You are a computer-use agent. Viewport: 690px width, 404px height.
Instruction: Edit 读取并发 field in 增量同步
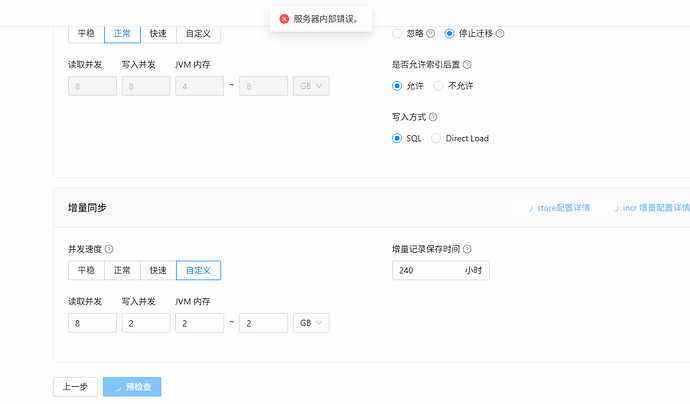pyautogui.click(x=92, y=323)
